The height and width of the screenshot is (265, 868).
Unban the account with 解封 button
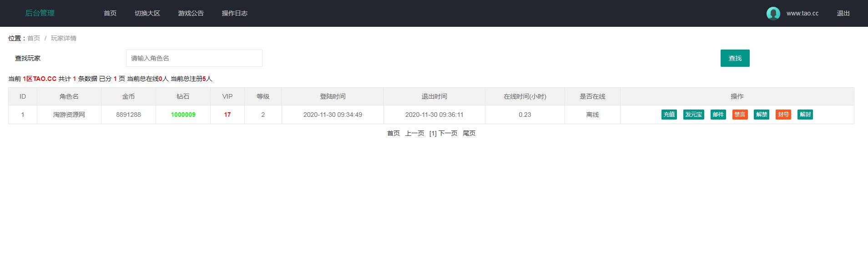point(805,115)
